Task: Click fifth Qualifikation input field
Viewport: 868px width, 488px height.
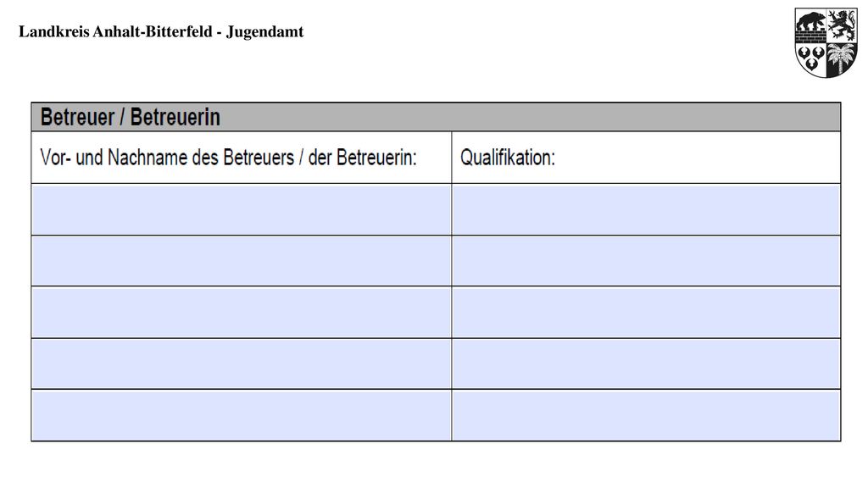Action: 646,415
